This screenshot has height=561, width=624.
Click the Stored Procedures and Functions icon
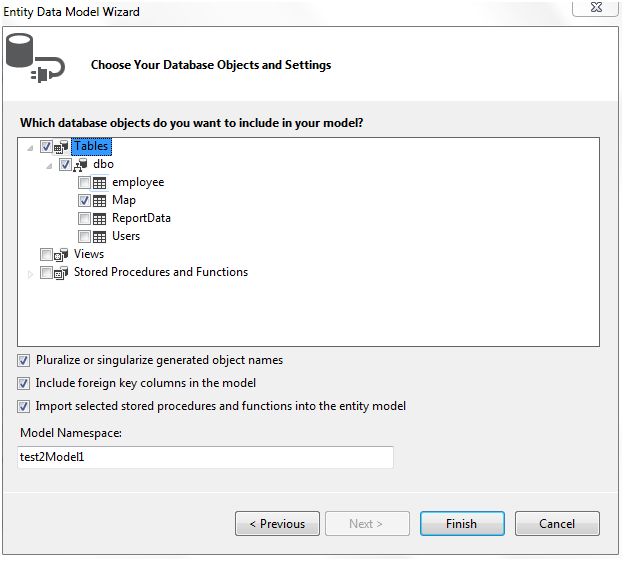coord(61,273)
